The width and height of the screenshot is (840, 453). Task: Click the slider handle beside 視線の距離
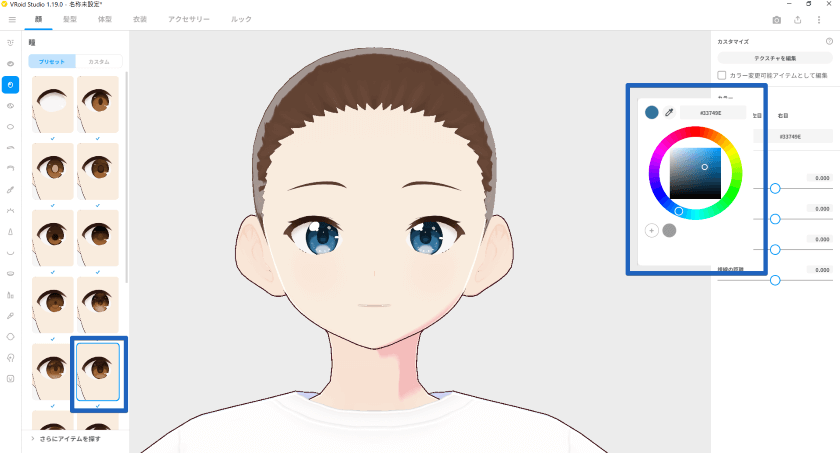[x=775, y=280]
